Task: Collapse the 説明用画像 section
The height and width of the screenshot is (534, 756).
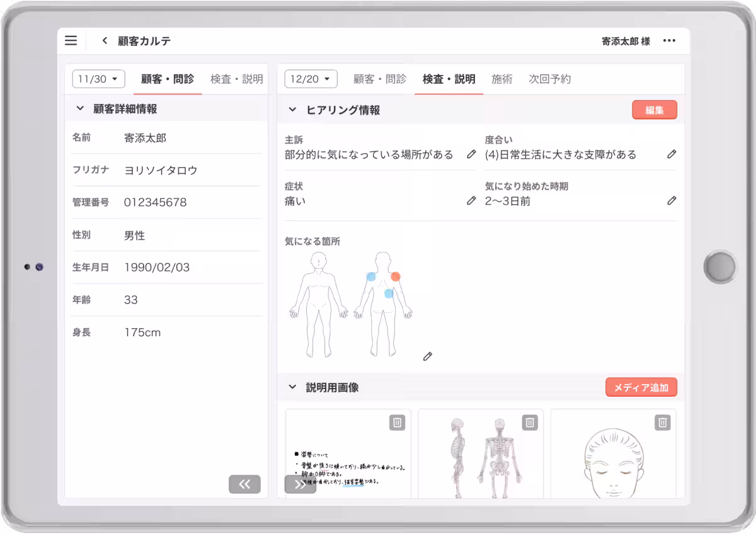Action: [x=292, y=387]
